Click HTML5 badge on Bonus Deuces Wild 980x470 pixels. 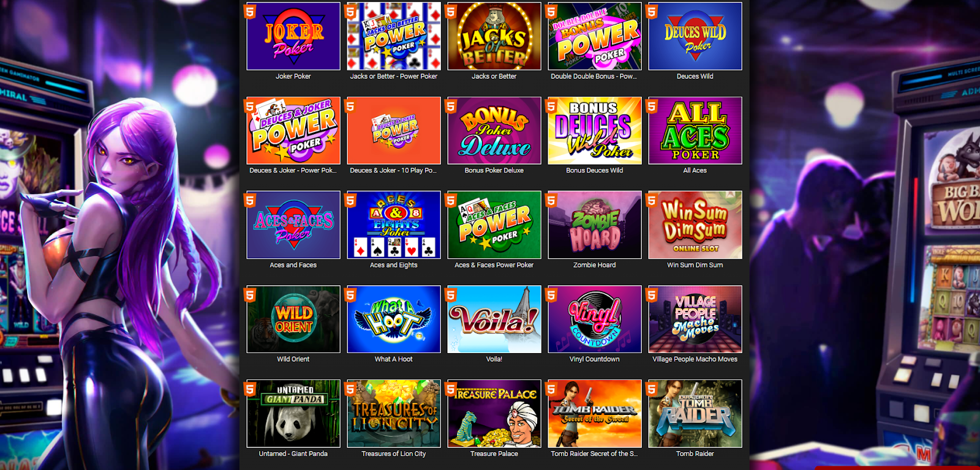[x=552, y=107]
